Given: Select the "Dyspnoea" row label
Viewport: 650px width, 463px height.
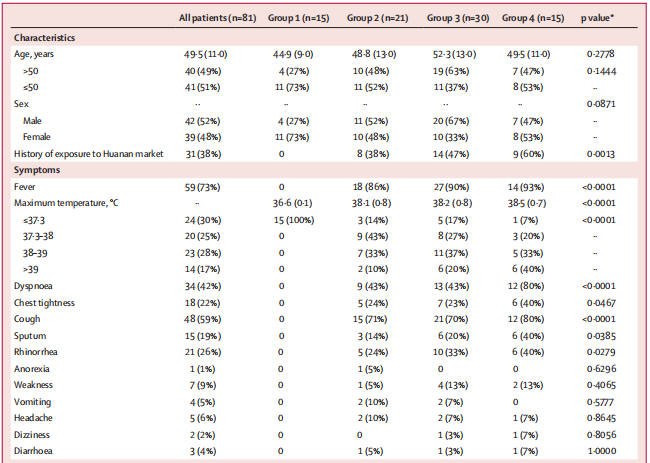Looking at the screenshot, I should (x=33, y=286).
